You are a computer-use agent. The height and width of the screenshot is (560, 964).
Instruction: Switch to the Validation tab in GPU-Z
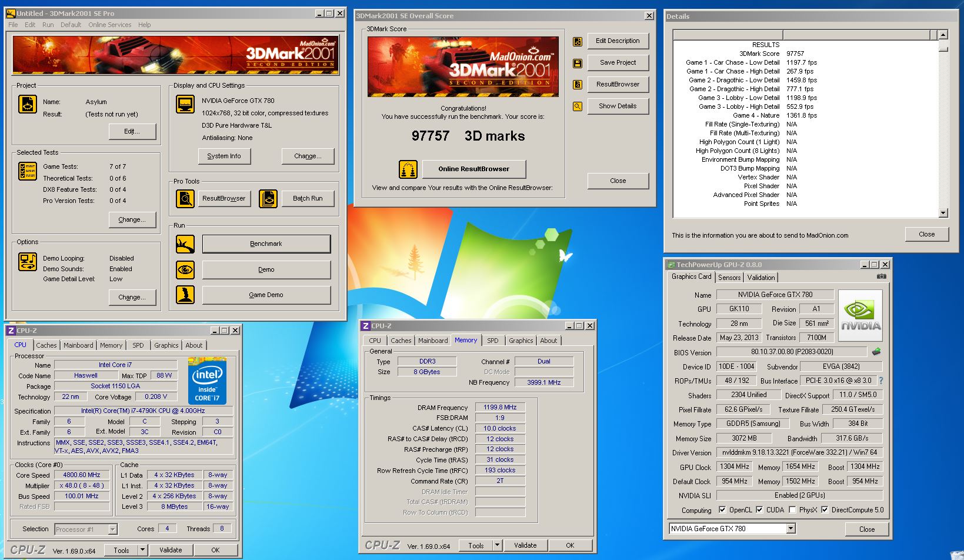[x=761, y=278]
